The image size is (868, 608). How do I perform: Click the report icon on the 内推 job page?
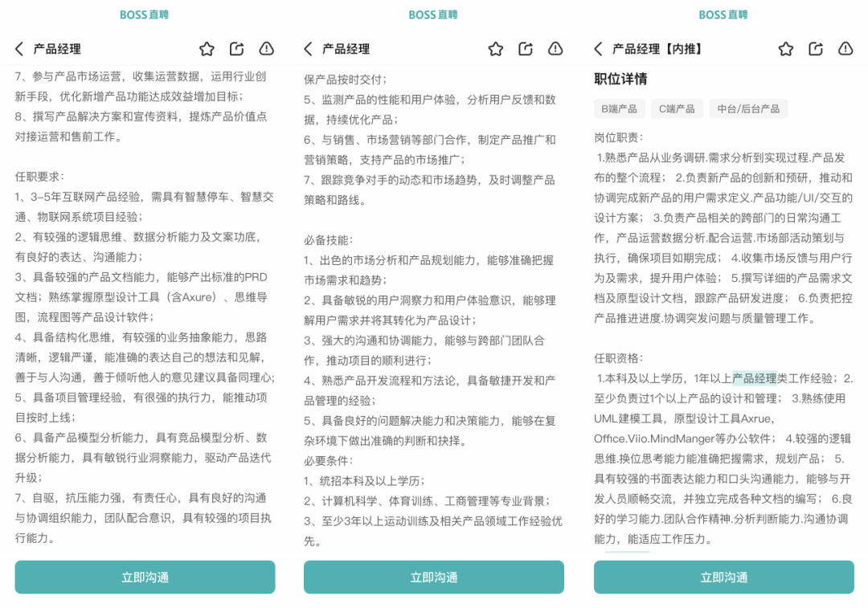845,48
